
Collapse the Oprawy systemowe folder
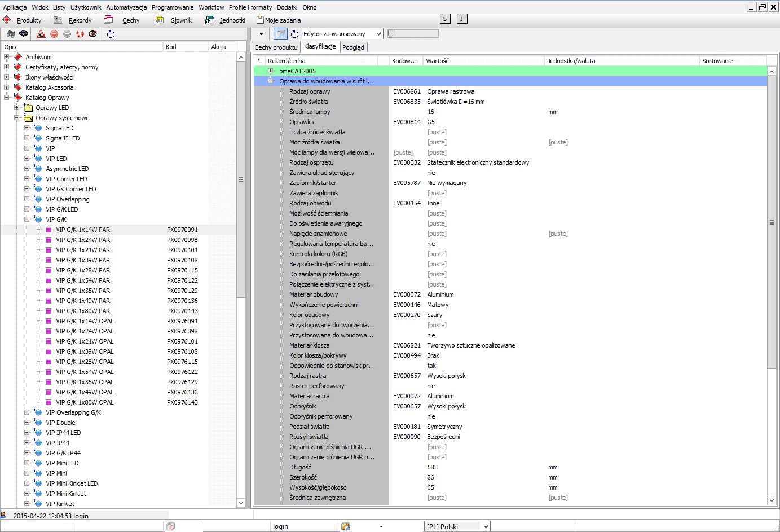pyautogui.click(x=17, y=118)
